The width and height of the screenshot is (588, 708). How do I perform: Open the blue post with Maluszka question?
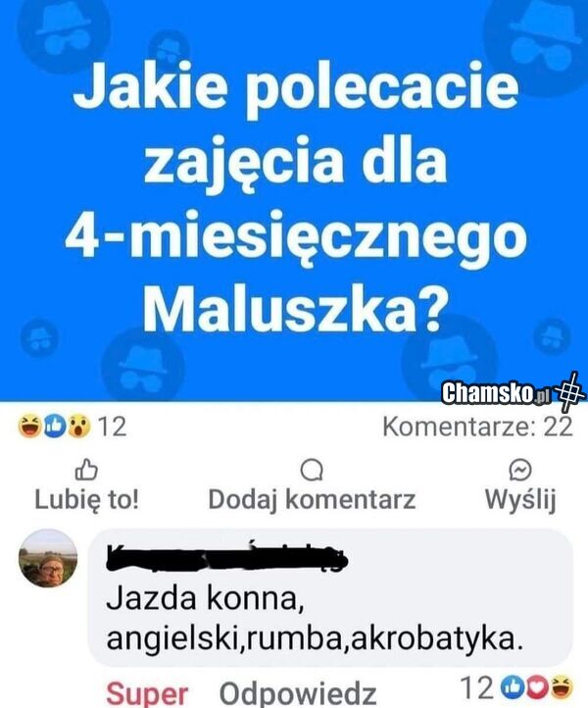[294, 200]
